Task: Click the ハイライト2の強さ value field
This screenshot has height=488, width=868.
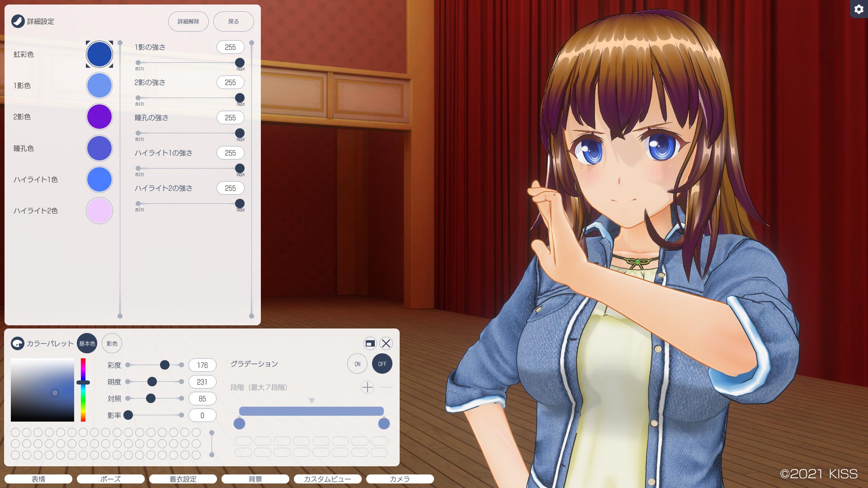Action: 231,188
